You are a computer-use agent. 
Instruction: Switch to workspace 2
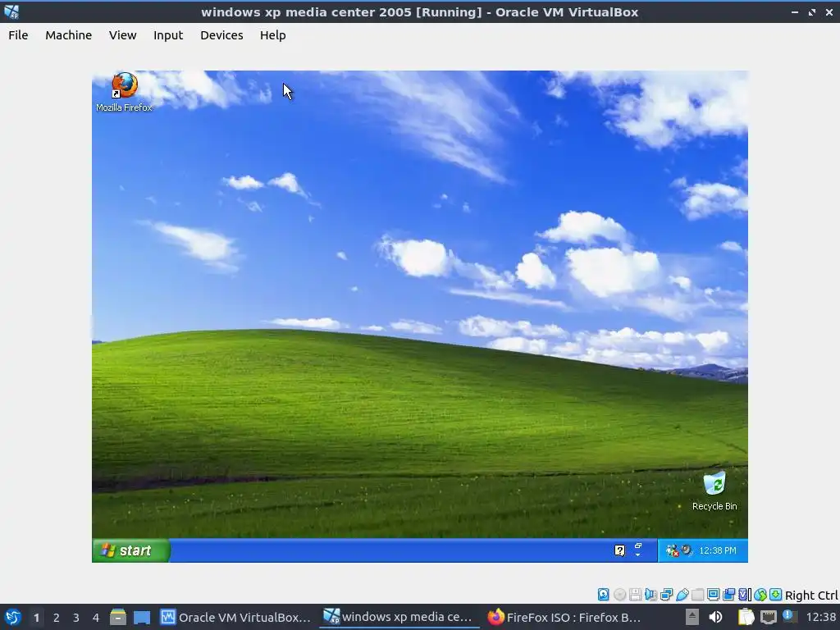click(57, 618)
